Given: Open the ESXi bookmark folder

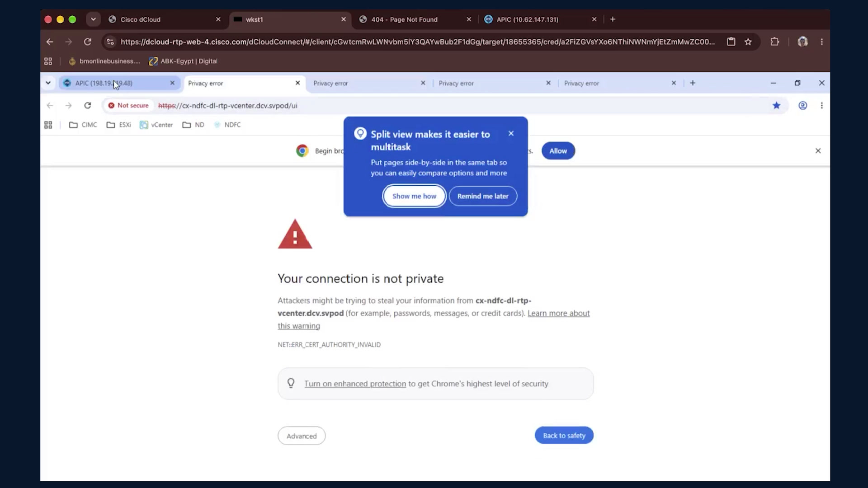Looking at the screenshot, I should 118,125.
